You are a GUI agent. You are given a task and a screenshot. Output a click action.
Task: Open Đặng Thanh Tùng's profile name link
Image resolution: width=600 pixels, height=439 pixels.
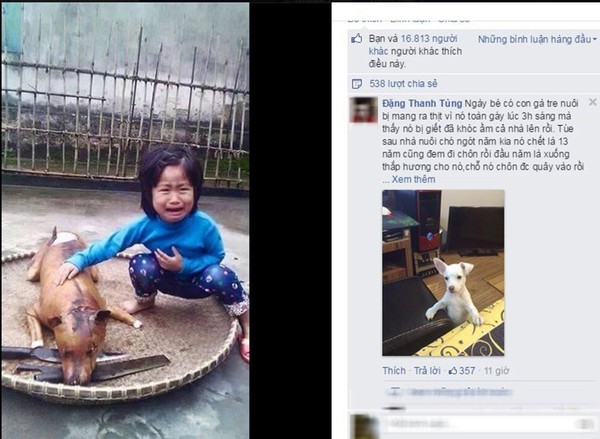pyautogui.click(x=422, y=103)
